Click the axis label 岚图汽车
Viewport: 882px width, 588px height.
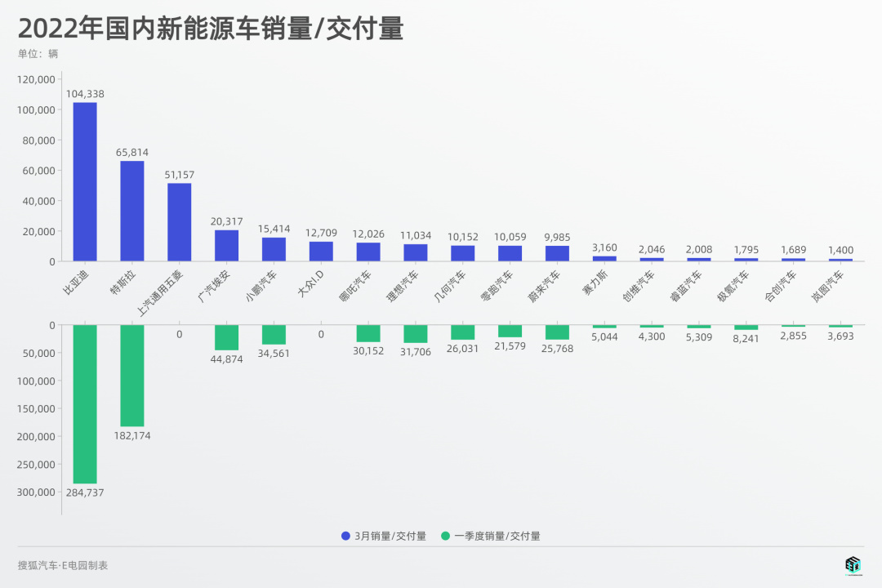tap(828, 287)
